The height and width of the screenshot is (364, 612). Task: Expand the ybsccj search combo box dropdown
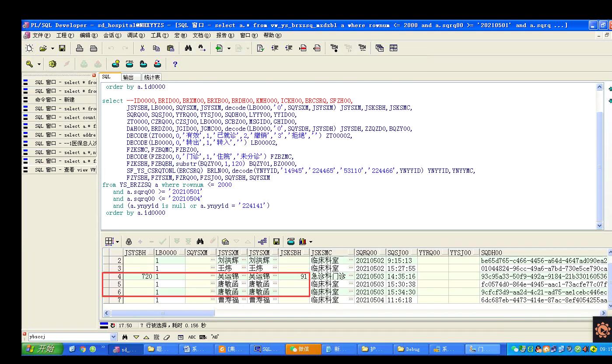(114, 337)
